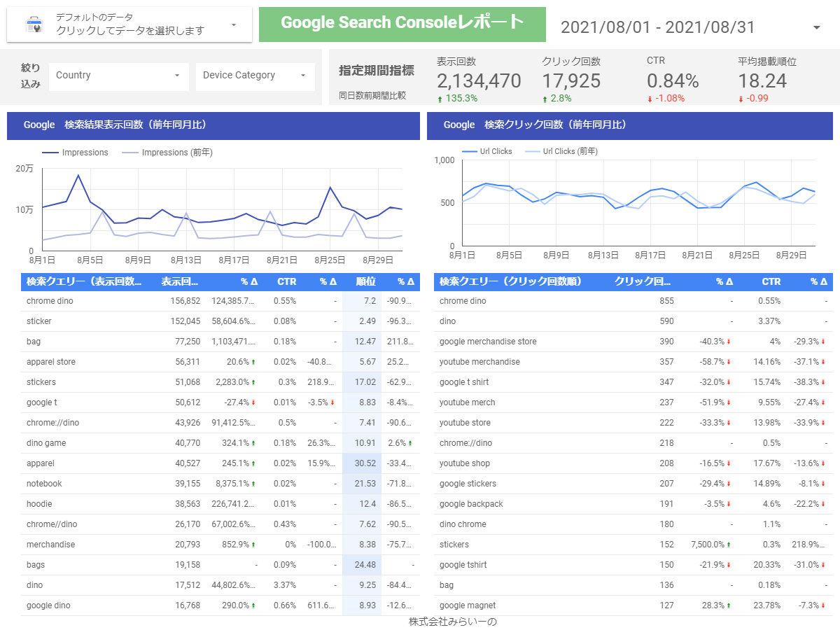Click the green arrow beside 28.3% for google magnet
Viewport: 840px width, 630px height.
(729, 605)
